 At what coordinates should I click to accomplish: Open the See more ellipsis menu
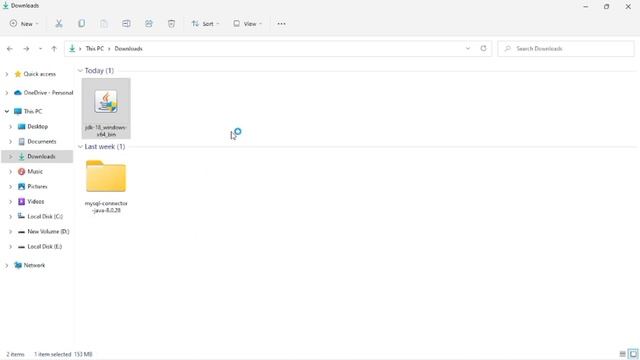pyautogui.click(x=281, y=24)
